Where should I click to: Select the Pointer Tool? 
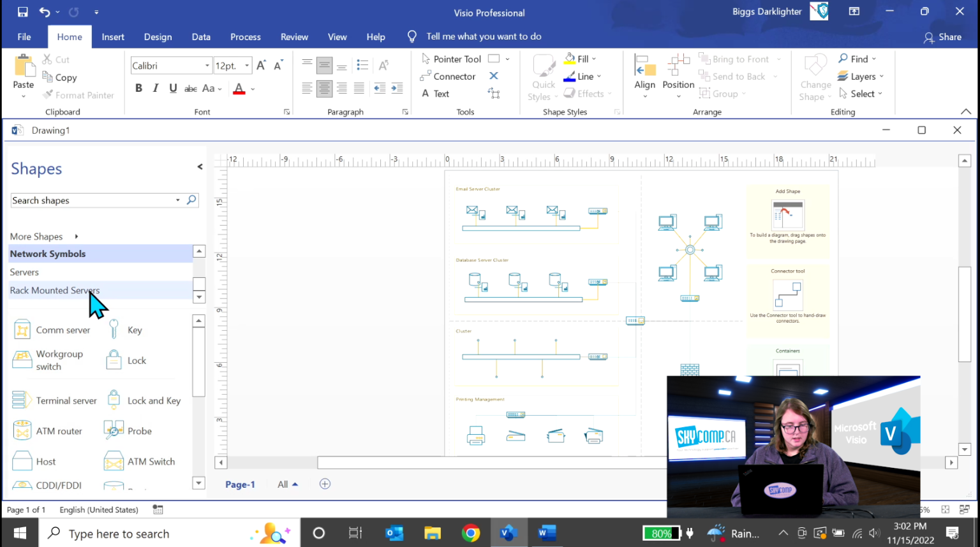450,59
